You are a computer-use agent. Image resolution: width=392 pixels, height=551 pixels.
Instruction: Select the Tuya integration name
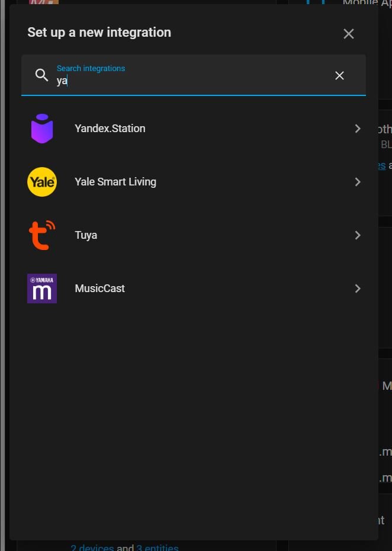(x=86, y=235)
